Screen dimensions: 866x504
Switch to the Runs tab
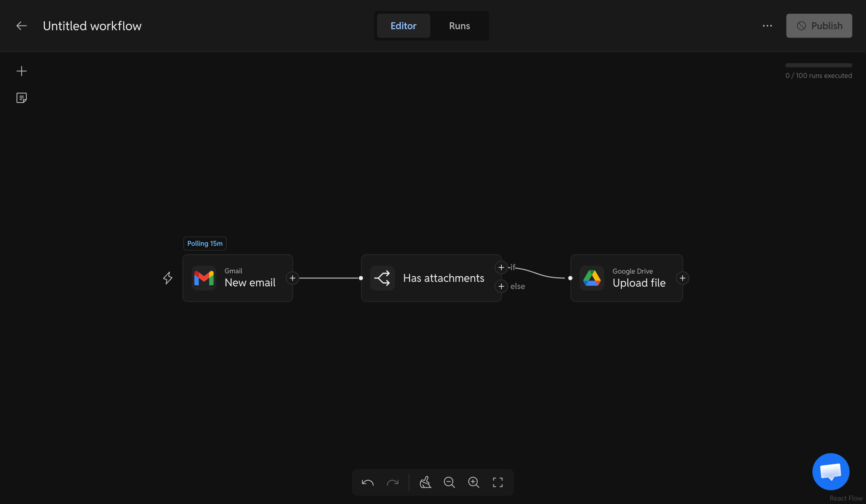point(459,26)
